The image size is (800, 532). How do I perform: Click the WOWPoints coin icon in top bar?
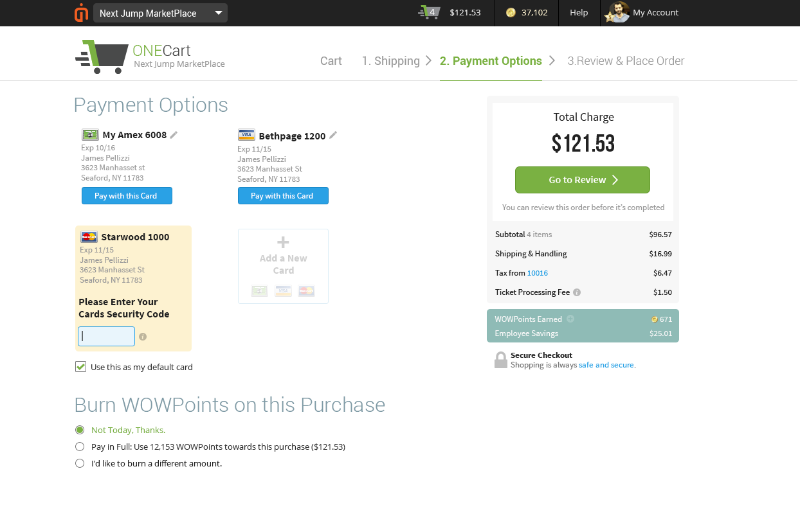(x=511, y=12)
